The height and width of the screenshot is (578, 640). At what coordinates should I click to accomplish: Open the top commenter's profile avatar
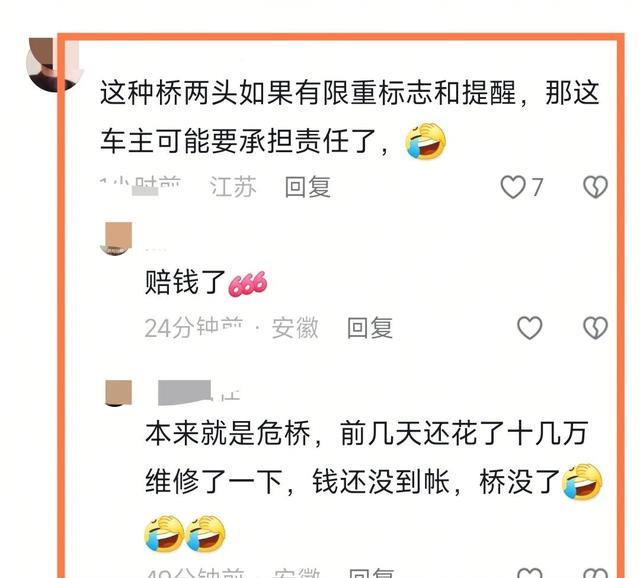coord(53,64)
